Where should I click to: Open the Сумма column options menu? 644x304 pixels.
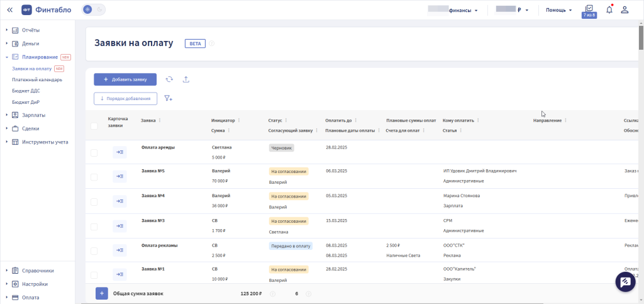[x=229, y=130]
